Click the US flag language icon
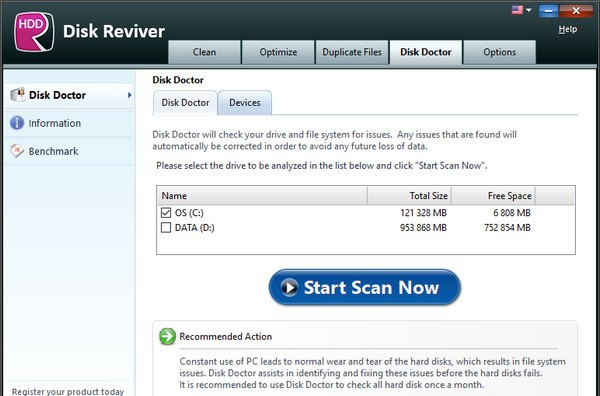The height and width of the screenshot is (396, 600). pos(517,10)
